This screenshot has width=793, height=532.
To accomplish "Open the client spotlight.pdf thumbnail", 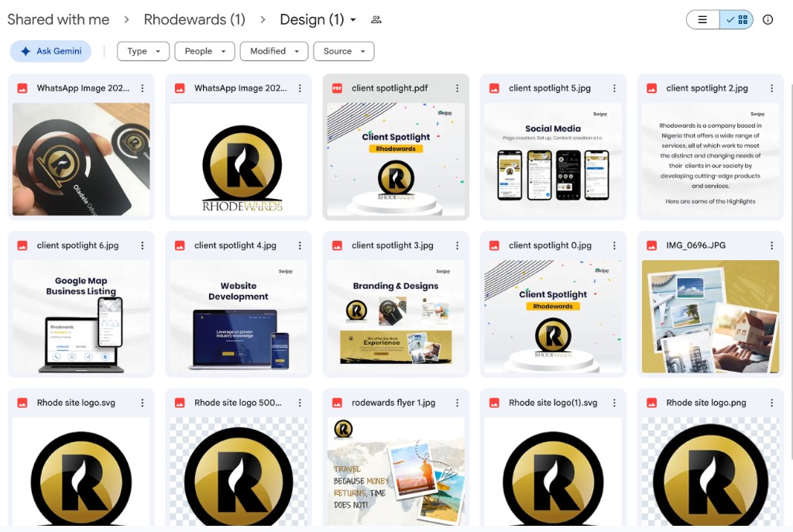I will [396, 160].
